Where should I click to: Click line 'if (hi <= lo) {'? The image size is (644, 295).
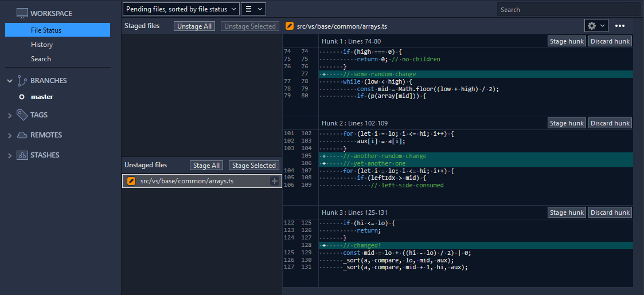[x=369, y=223]
